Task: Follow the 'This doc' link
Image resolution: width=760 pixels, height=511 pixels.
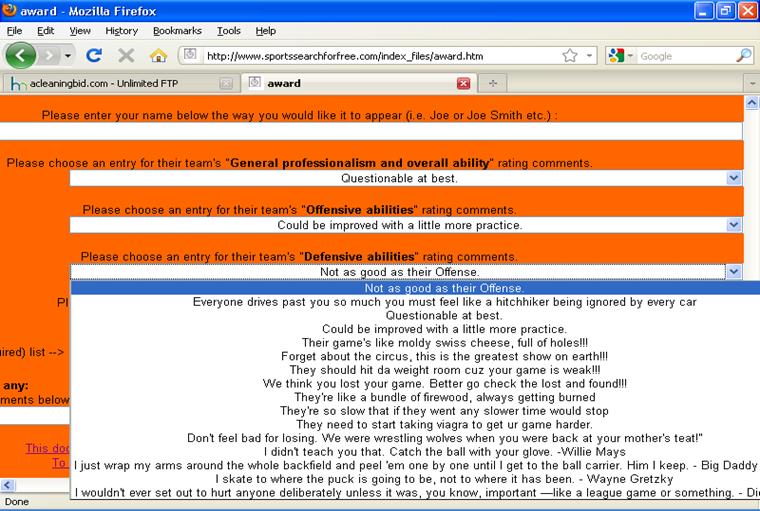Action: [48, 448]
